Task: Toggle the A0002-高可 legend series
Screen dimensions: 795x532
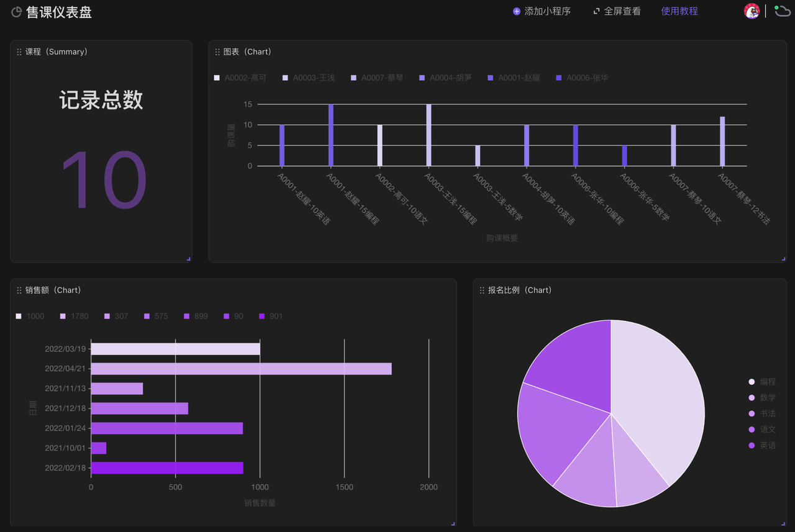Action: point(240,78)
